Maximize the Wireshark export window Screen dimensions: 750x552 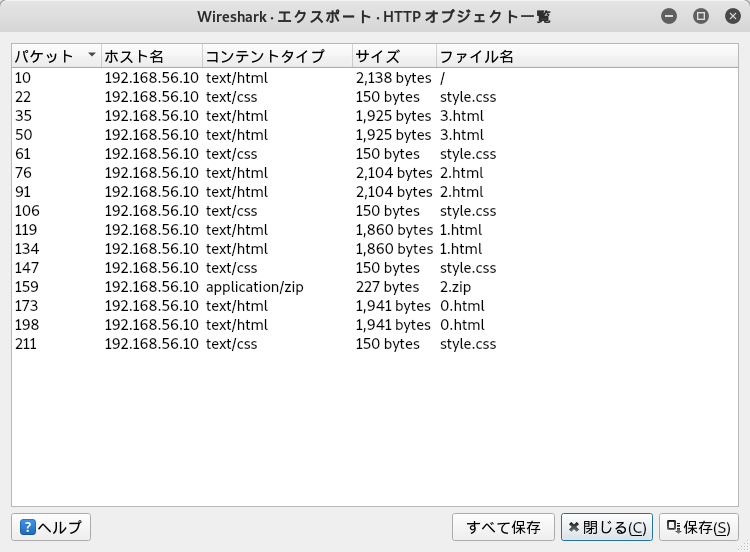[701, 16]
